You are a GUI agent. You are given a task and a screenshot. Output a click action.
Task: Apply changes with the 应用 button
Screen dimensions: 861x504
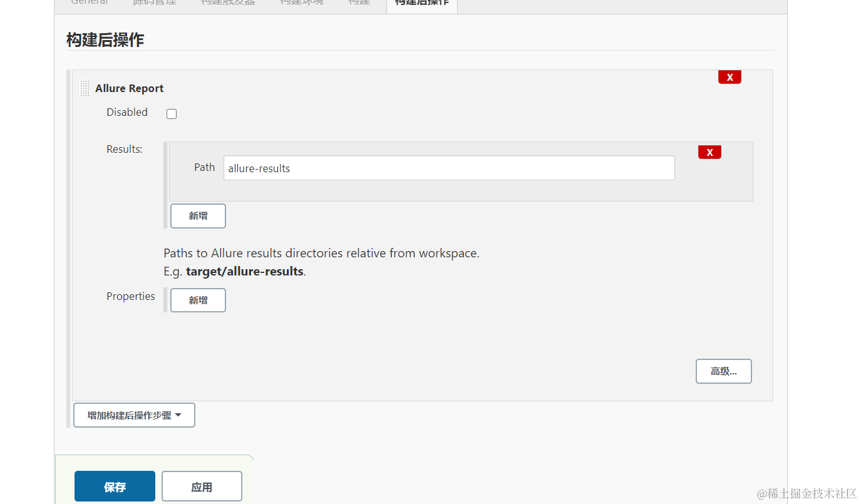click(x=202, y=486)
